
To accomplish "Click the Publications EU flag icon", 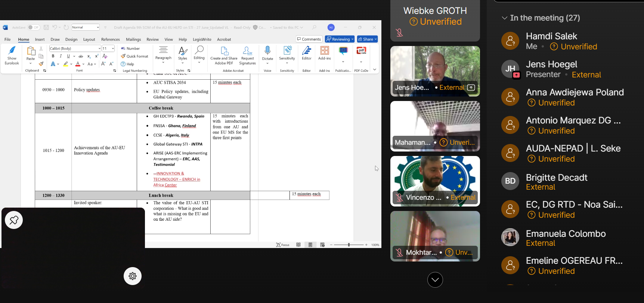I will click(343, 50).
